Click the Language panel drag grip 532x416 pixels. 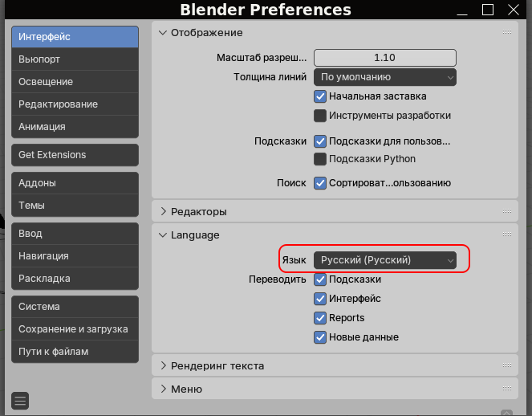pyautogui.click(x=507, y=235)
